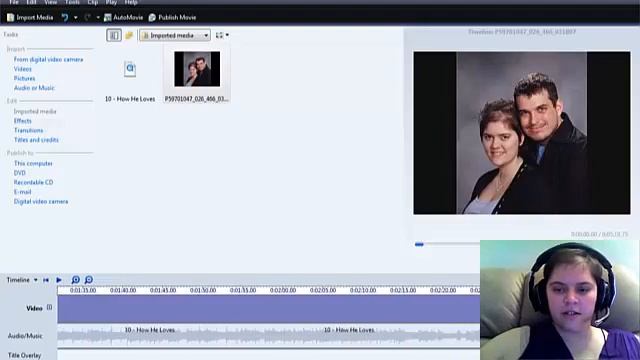Click the Import Media toolbar button
This screenshot has width=640, height=360.
pyautogui.click(x=30, y=18)
